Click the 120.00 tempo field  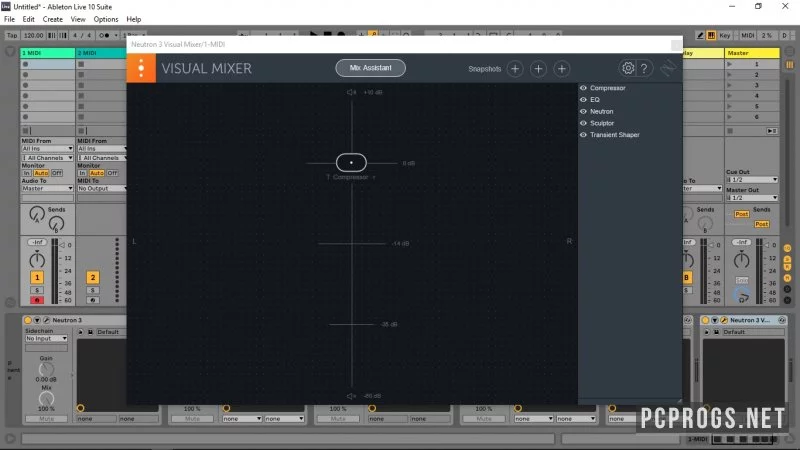33,35
